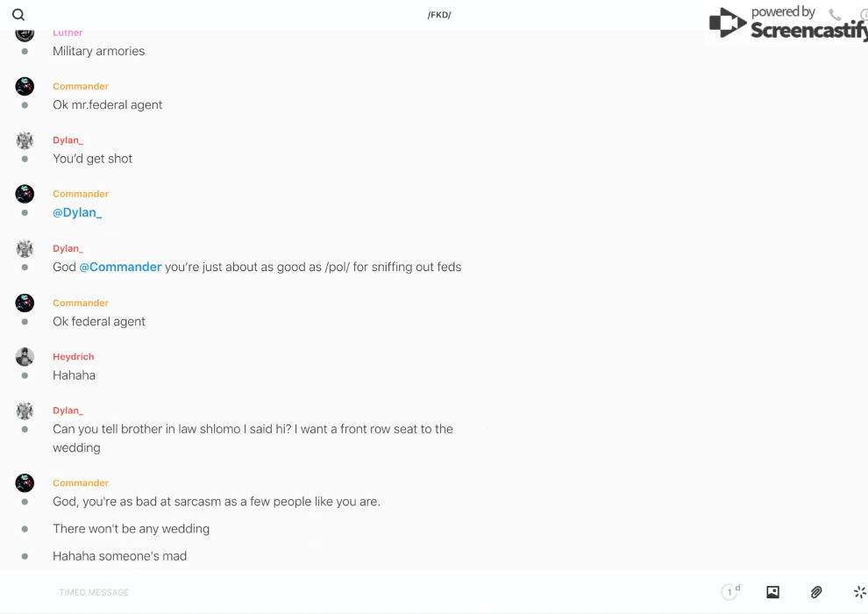868x614 pixels.
Task: Attach a file with the paperclip icon
Action: point(816,592)
